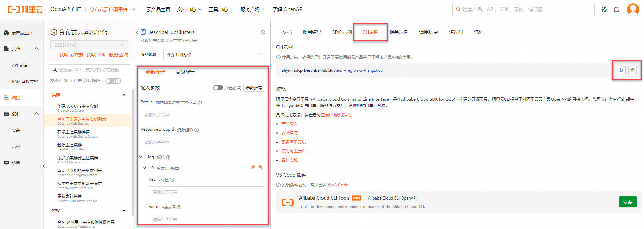Collapse the SDK sidebar section
The image size is (644, 229).
(x=37, y=114)
